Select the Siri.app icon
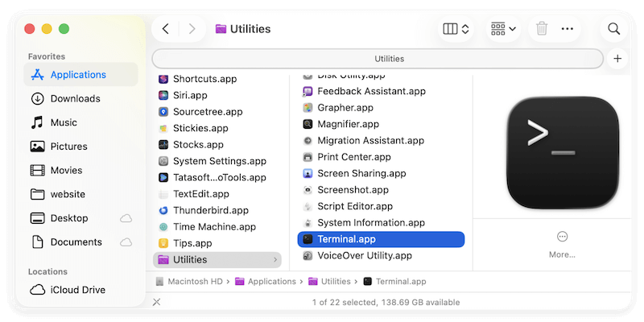644x322 pixels. pyautogui.click(x=163, y=95)
